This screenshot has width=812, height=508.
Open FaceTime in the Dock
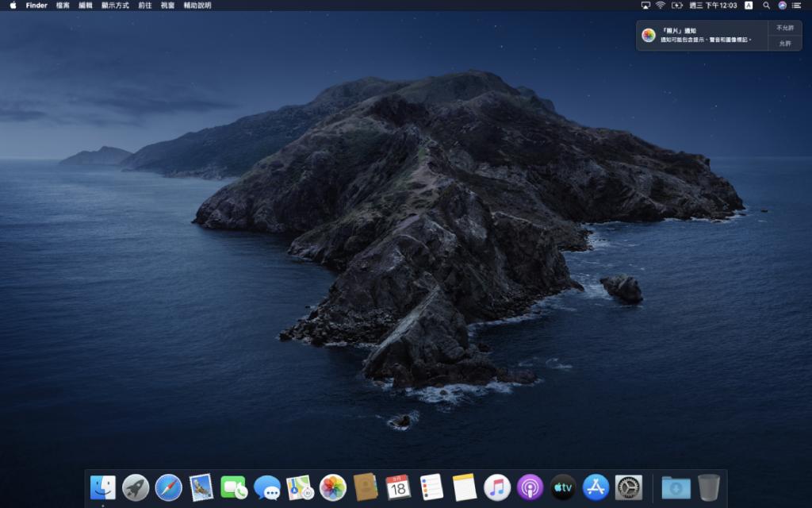click(234, 488)
